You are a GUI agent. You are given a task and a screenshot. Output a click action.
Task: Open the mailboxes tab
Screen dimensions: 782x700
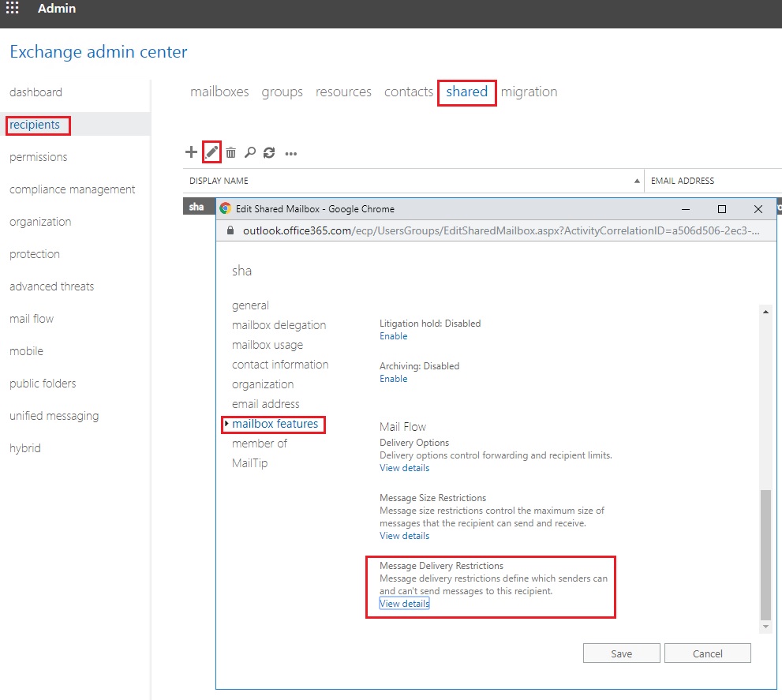click(x=219, y=92)
